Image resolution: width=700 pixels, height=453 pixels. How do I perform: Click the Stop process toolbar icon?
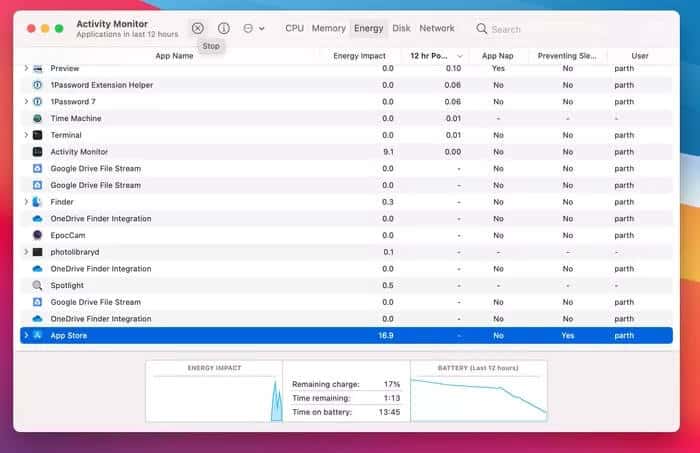[198, 29]
